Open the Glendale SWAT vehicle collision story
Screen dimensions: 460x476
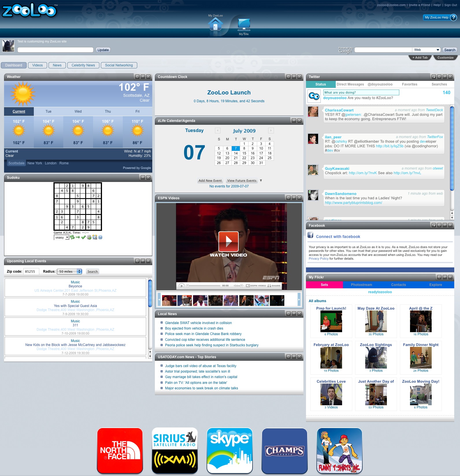198,323
